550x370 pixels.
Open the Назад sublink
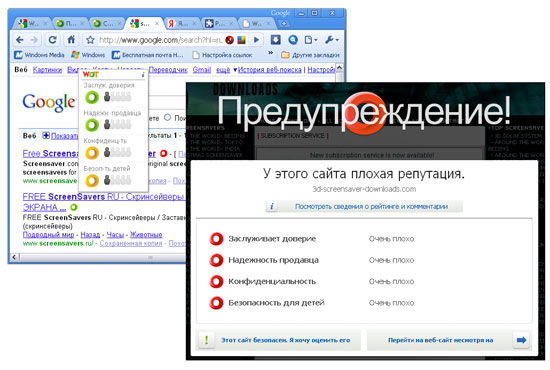(x=90, y=235)
